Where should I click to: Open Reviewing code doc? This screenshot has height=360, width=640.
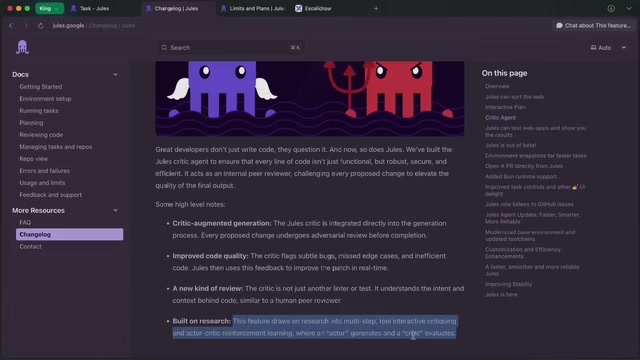(41, 135)
